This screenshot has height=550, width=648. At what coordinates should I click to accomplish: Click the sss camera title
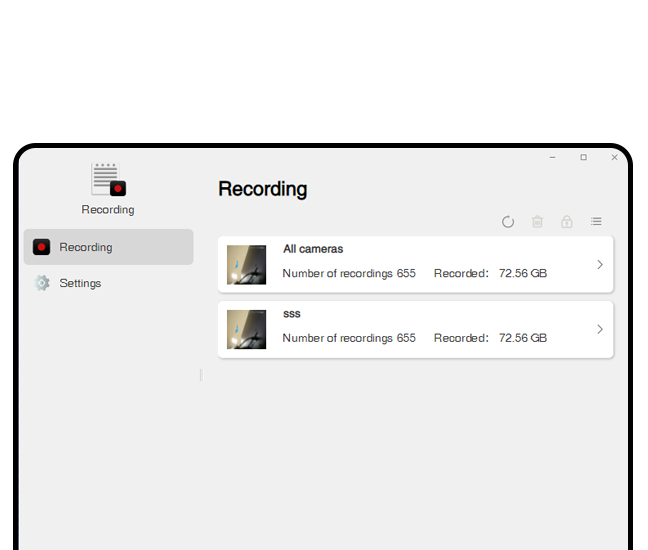(x=291, y=314)
